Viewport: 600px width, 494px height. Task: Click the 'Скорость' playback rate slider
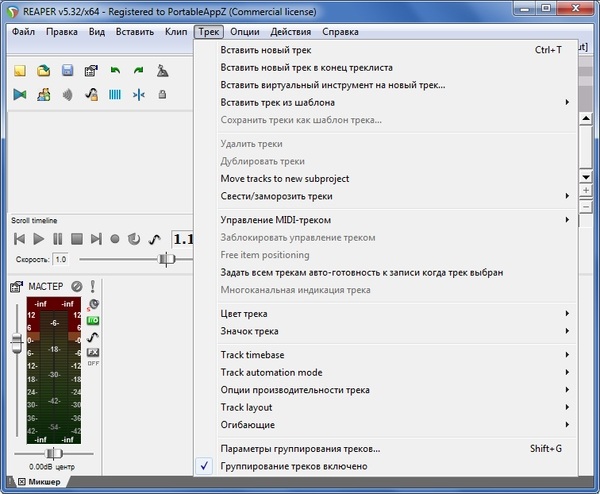[167, 259]
